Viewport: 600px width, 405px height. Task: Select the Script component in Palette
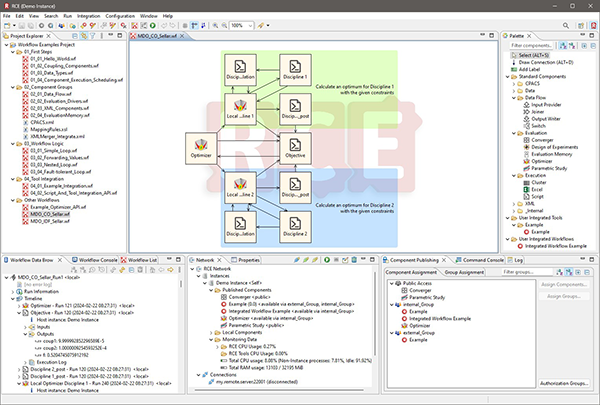[533, 196]
